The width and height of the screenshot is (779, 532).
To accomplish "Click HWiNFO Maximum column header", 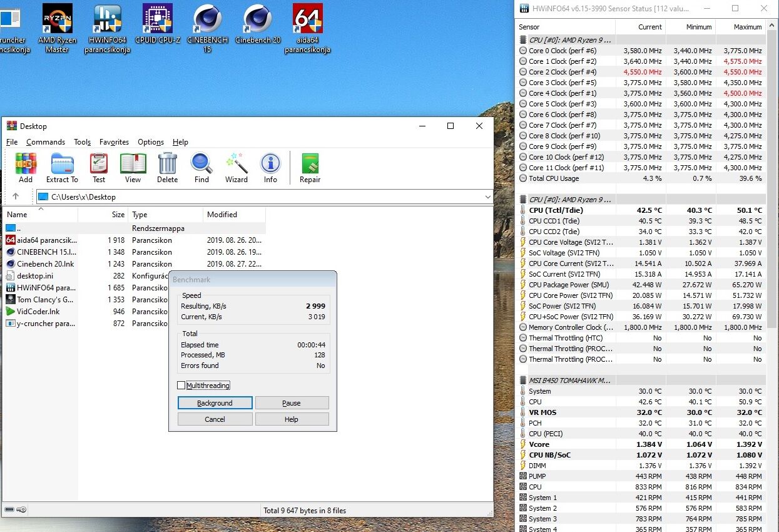I will point(741,27).
